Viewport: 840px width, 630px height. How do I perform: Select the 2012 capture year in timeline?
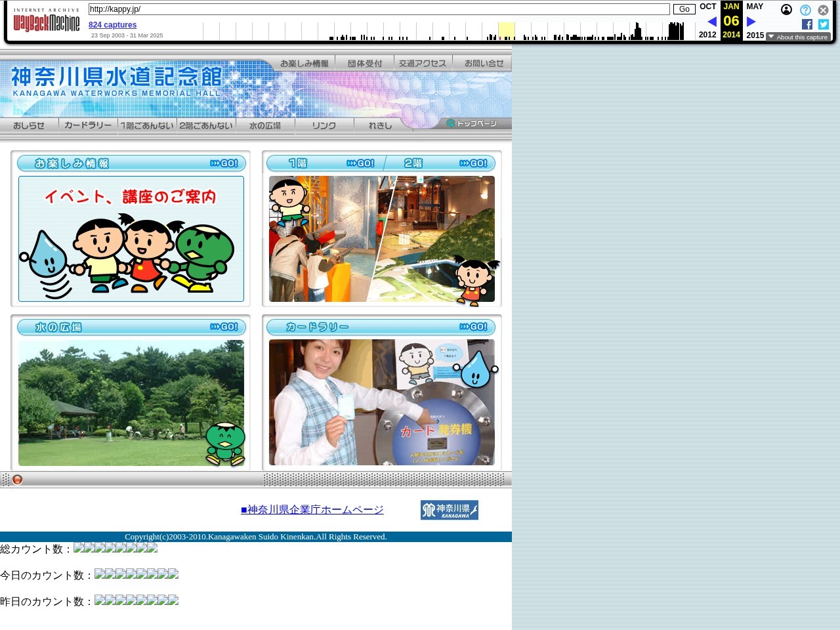707,35
